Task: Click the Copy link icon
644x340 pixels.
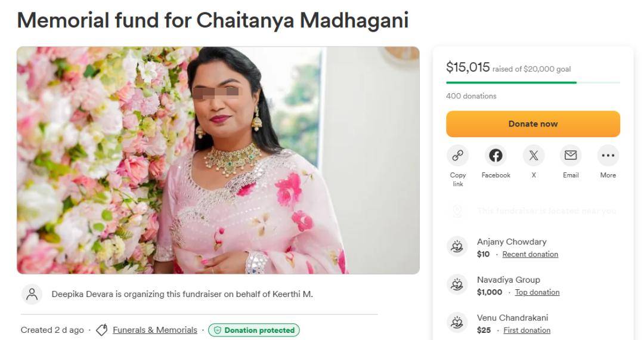Action: coord(457,156)
